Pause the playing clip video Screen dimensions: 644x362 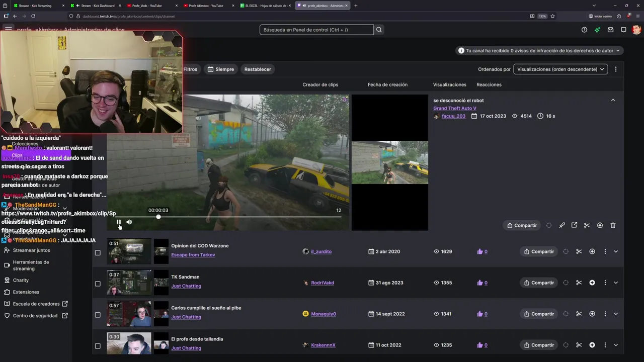119,222
